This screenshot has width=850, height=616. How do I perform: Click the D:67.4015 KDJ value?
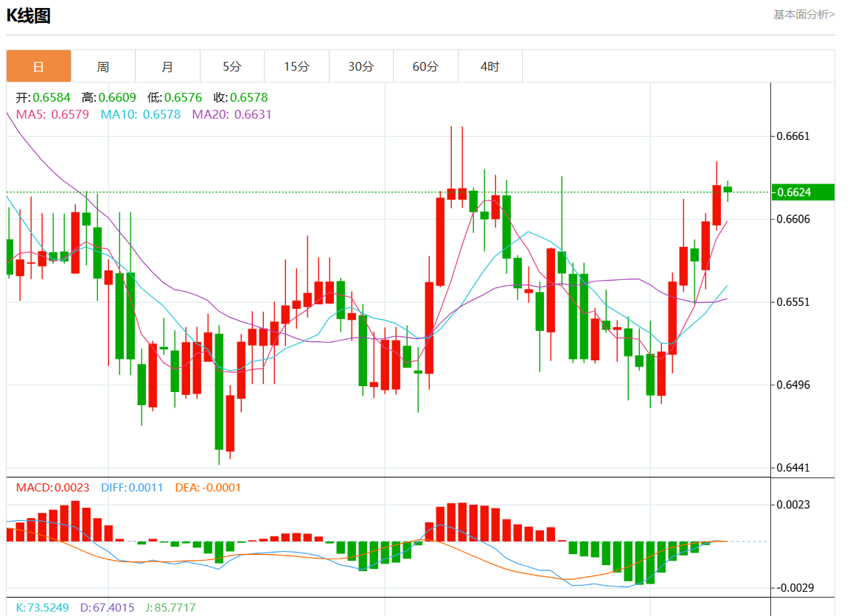pos(108,608)
